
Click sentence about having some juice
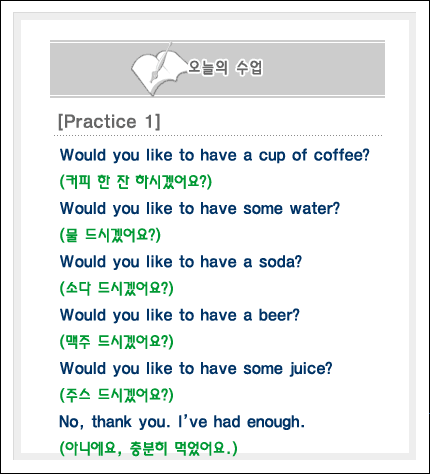click(196, 369)
